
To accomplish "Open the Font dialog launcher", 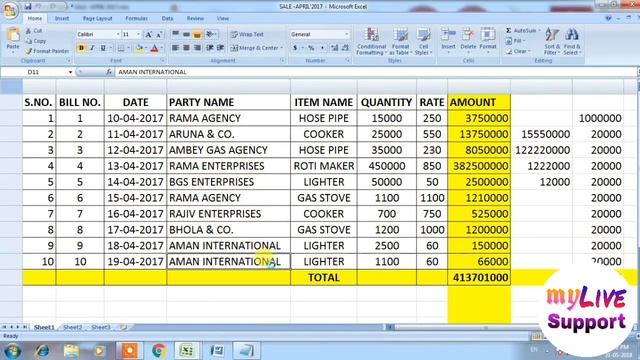I will 162,60.
